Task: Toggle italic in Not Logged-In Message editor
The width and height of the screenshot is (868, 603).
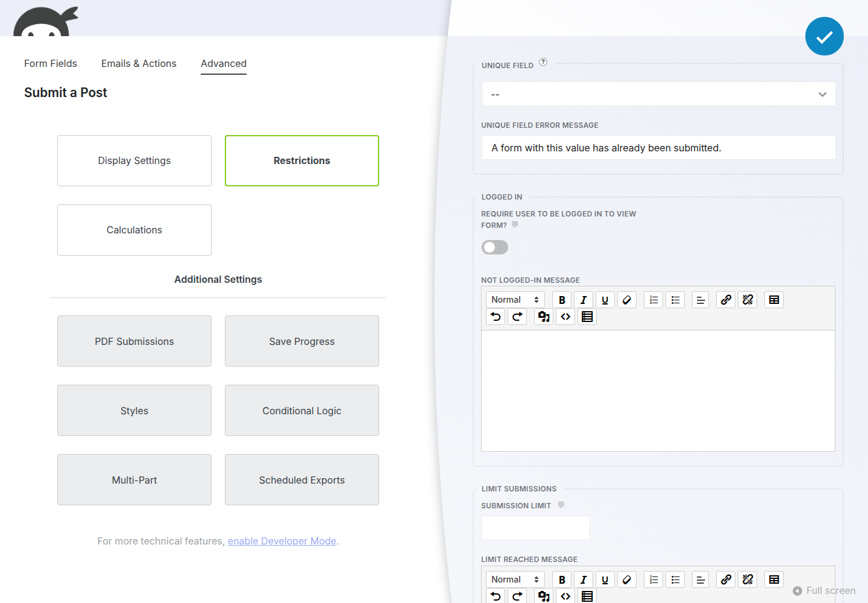Action: 583,300
